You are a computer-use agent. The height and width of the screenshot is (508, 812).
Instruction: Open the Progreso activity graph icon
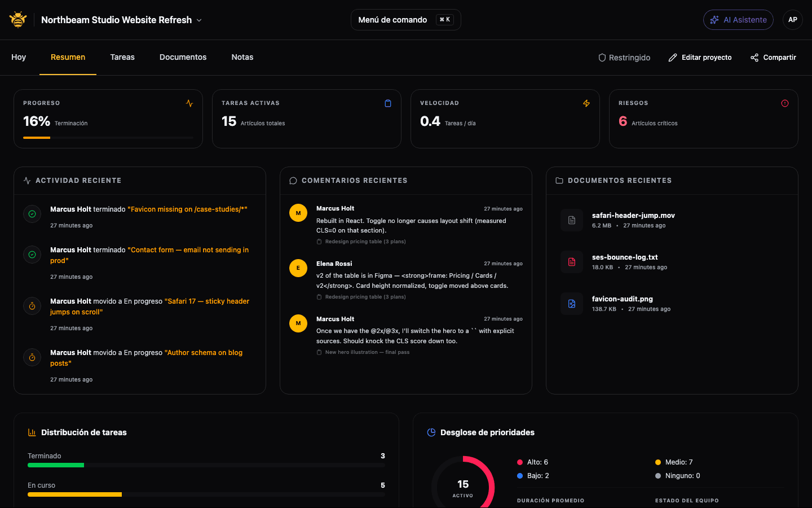point(189,103)
